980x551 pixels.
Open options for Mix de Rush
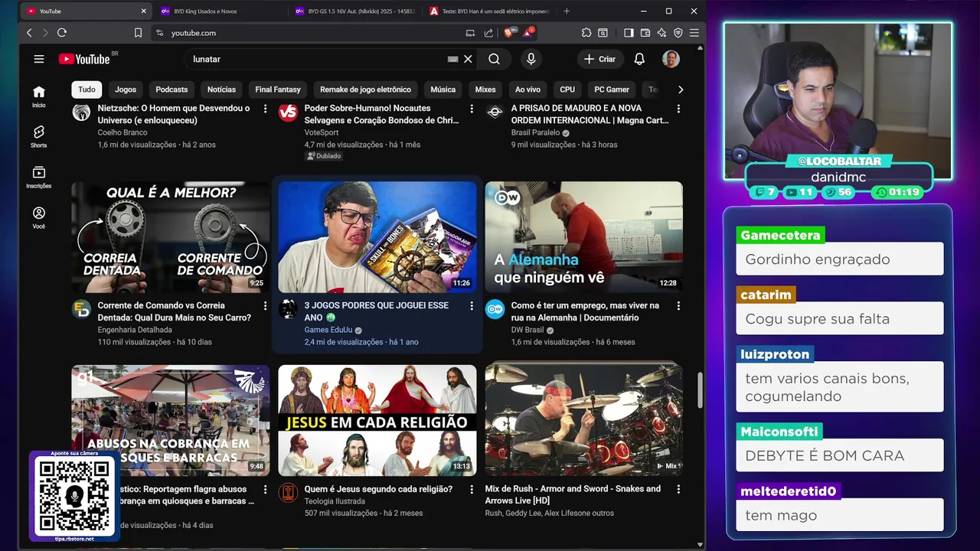pyautogui.click(x=678, y=490)
